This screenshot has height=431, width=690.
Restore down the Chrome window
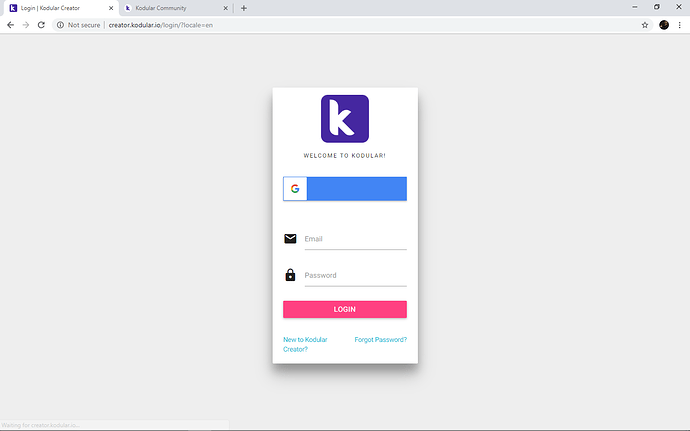click(657, 7)
